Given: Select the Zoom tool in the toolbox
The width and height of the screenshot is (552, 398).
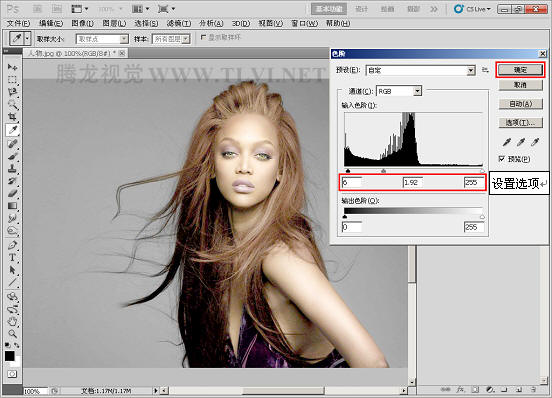Looking at the screenshot, I should [x=12, y=334].
